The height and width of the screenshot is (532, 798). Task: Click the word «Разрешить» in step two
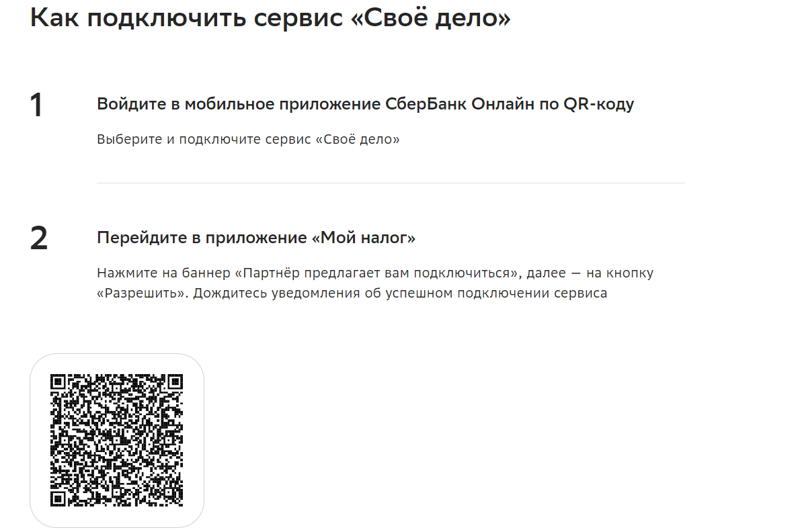(141, 294)
